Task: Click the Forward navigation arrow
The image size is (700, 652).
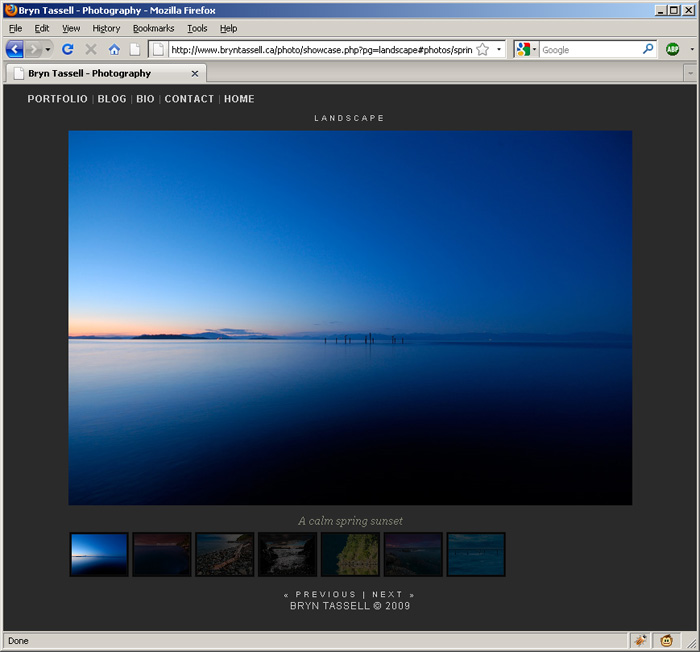Action: coord(33,49)
